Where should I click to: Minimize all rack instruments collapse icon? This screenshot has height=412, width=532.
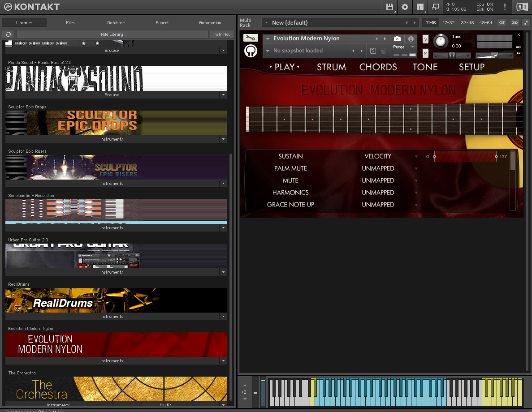(x=526, y=23)
